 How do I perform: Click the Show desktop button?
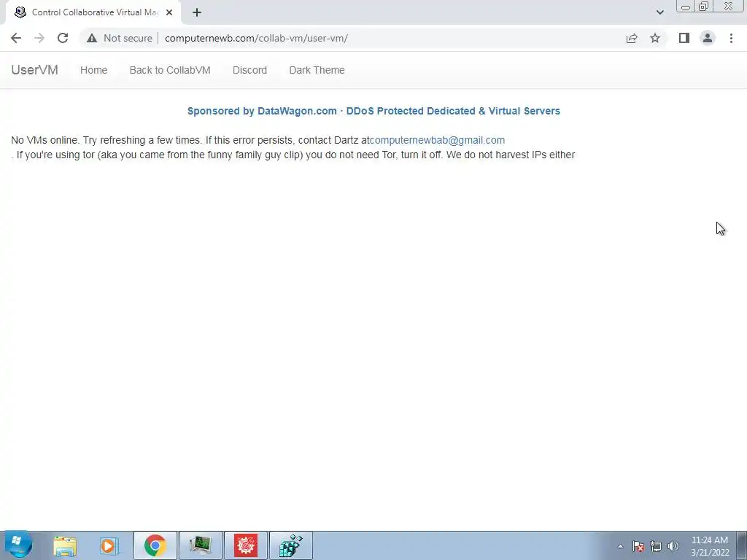tap(741, 545)
